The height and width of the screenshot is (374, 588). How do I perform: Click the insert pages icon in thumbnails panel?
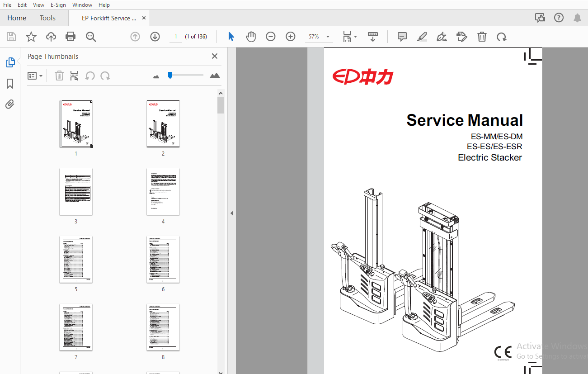point(75,76)
